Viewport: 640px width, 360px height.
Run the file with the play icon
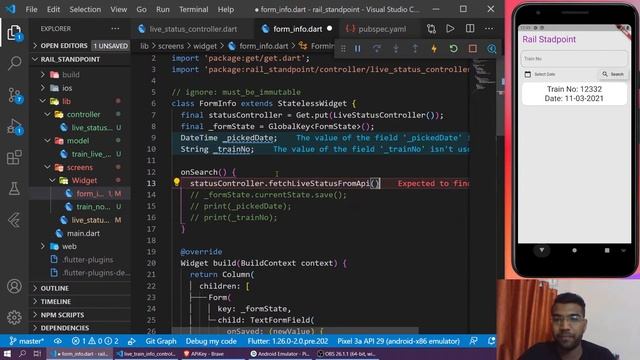450,29
